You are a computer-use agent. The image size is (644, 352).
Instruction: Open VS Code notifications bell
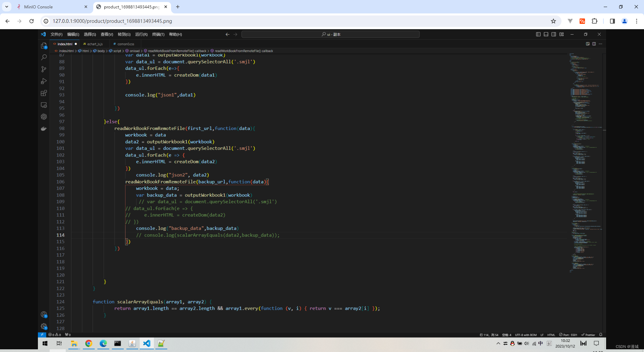[601, 335]
